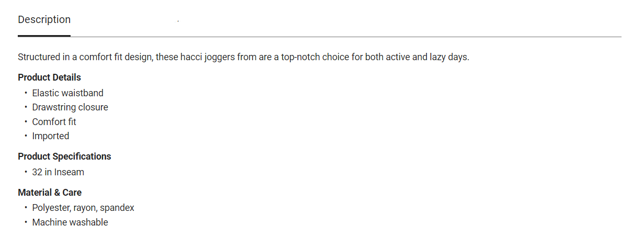This screenshot has height=236, width=644.
Task: Select the Material & Care heading
Action: 50,193
